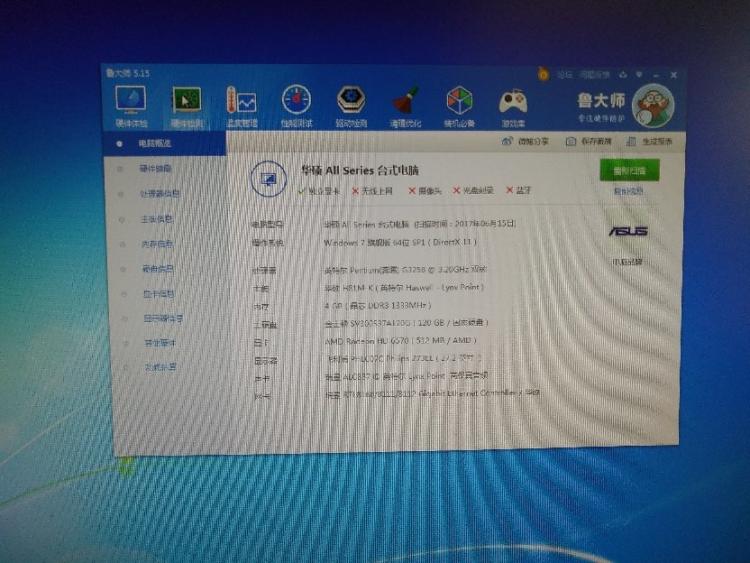750x563 pixels.
Task: Select 内存信息 in the sidebar
Action: click(x=157, y=244)
